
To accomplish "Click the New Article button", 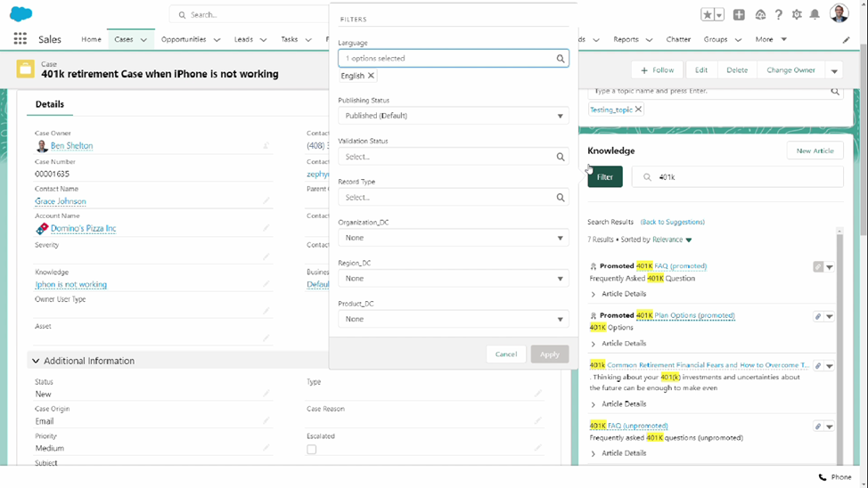I will (815, 150).
